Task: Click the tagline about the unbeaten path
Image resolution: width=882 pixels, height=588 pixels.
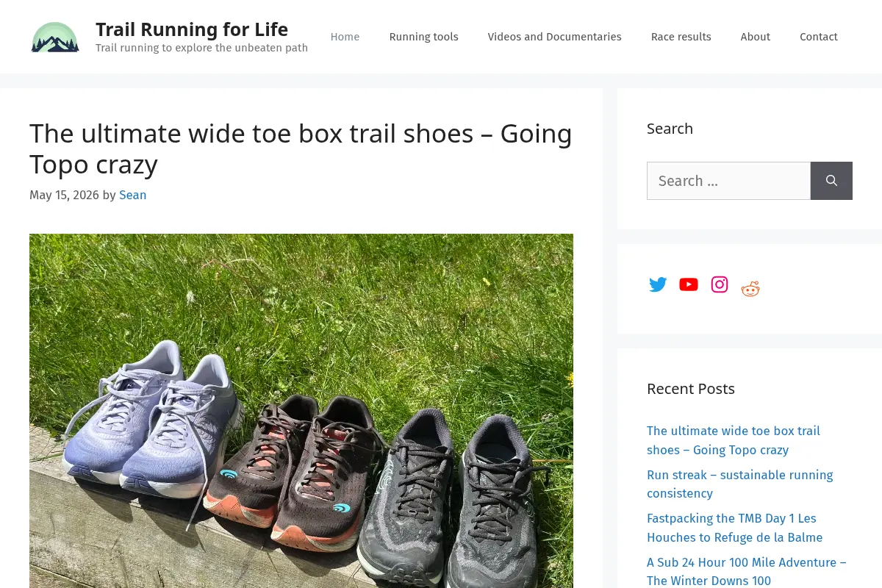Action: click(201, 48)
